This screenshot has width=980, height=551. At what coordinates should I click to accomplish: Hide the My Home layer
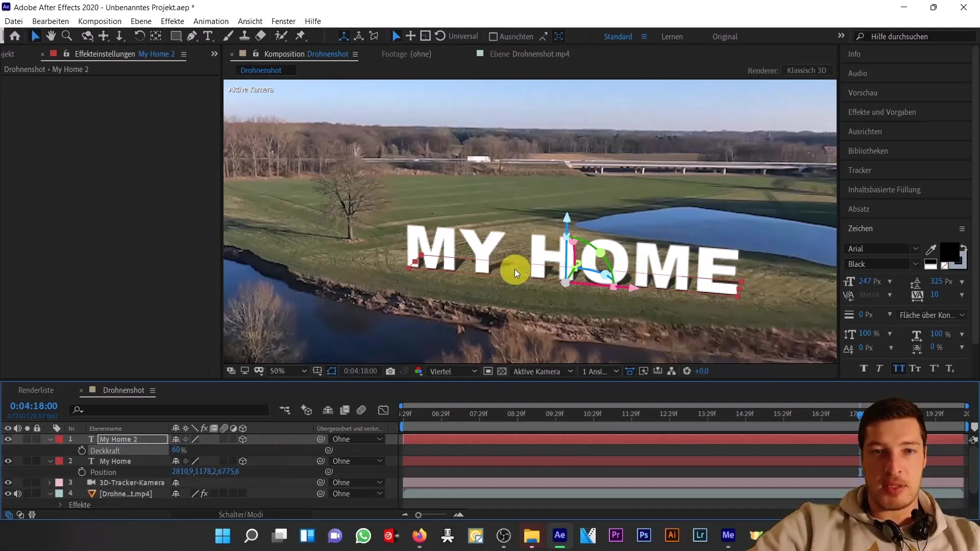pos(8,461)
